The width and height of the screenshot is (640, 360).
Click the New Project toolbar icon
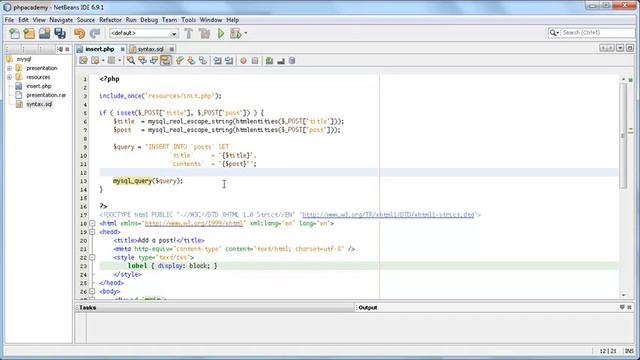pyautogui.click(x=29, y=33)
